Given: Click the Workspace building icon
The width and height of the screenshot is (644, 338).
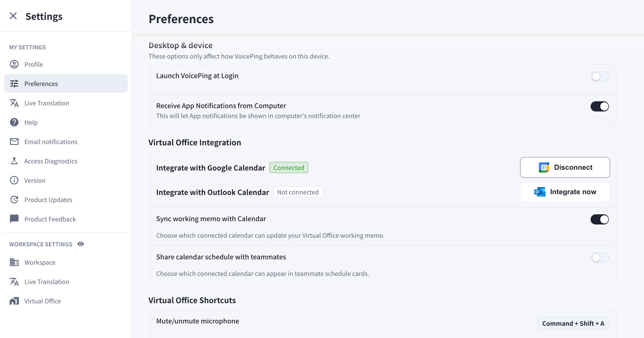Looking at the screenshot, I should pyautogui.click(x=14, y=262).
